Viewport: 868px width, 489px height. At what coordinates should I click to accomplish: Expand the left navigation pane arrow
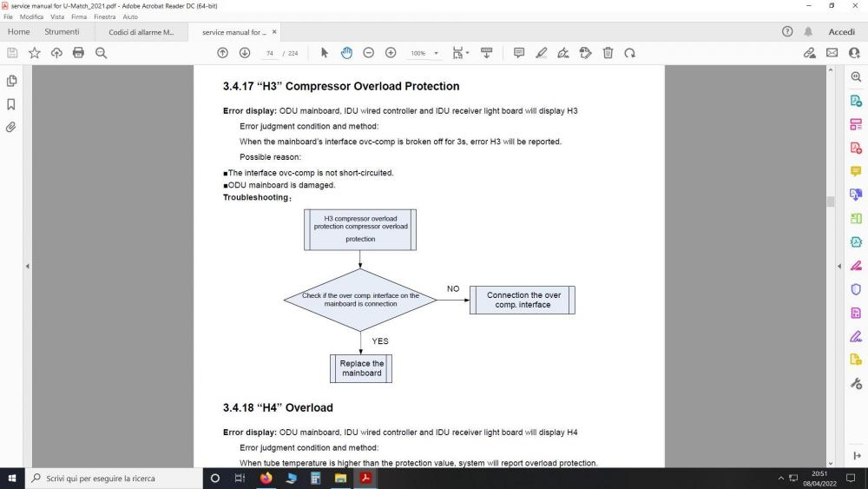(28, 266)
